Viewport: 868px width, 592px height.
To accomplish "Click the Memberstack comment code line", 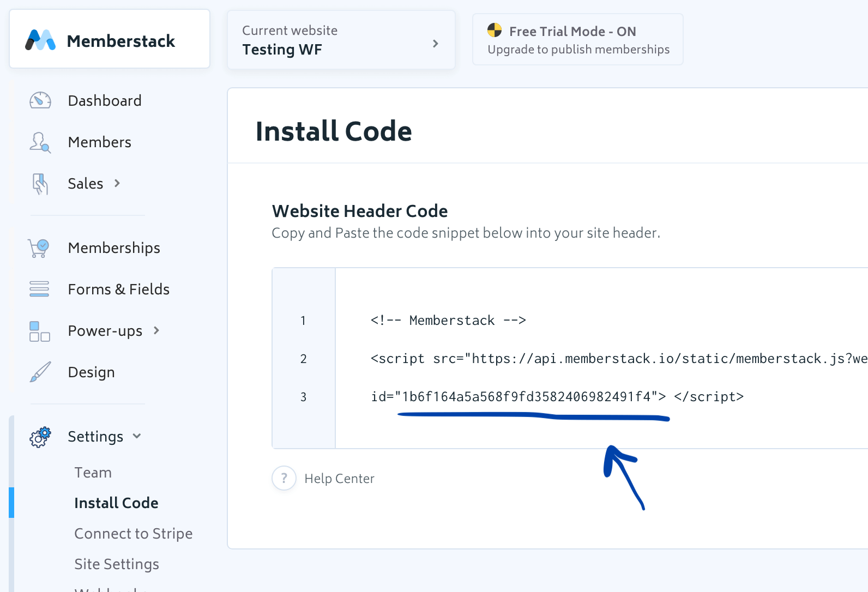I will tap(448, 320).
